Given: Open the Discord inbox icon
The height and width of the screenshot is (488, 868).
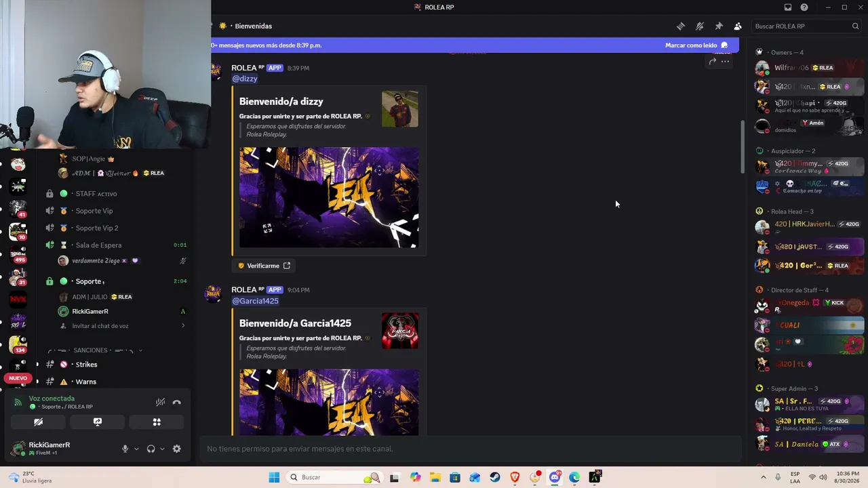Looking at the screenshot, I should point(788,7).
